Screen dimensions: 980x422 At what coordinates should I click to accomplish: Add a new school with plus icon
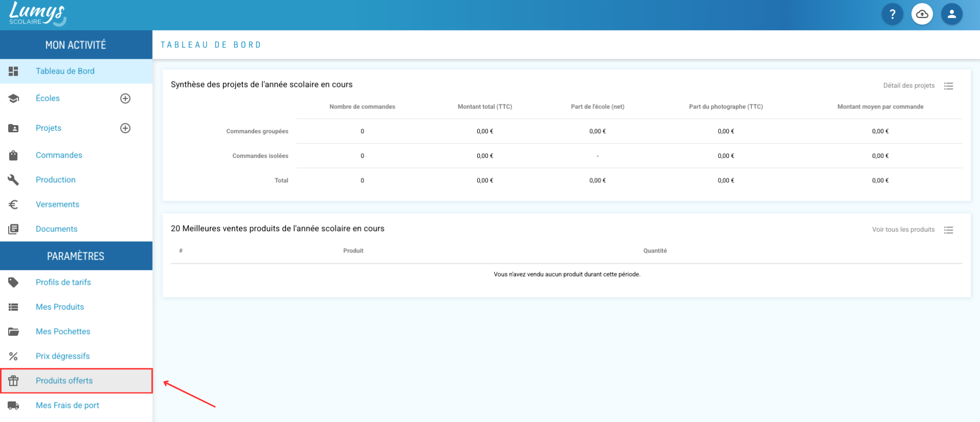pos(125,99)
